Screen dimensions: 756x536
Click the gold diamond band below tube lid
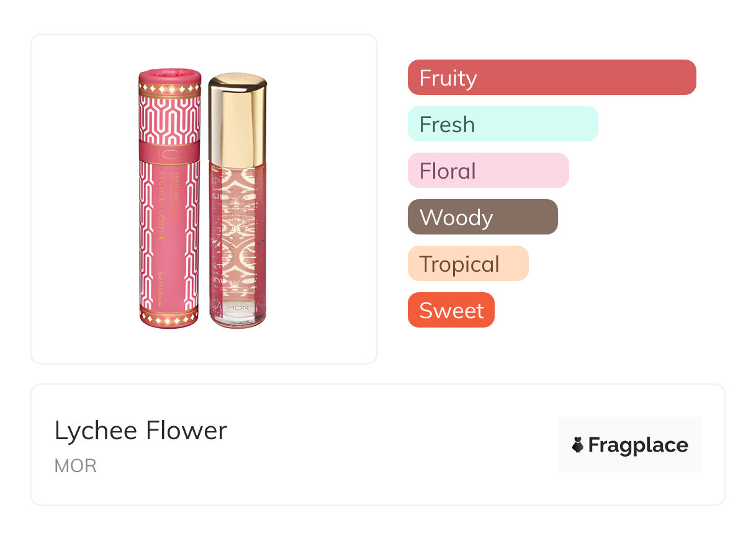tap(169, 89)
